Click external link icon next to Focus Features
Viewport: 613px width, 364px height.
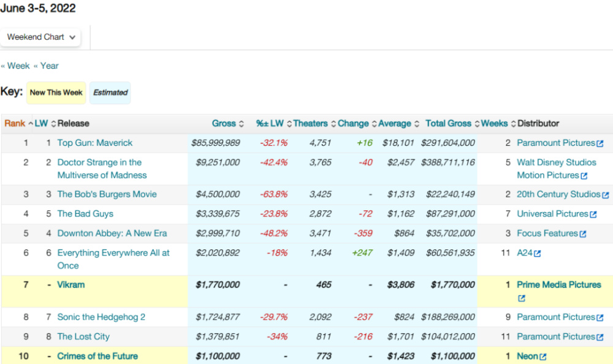tap(583, 234)
